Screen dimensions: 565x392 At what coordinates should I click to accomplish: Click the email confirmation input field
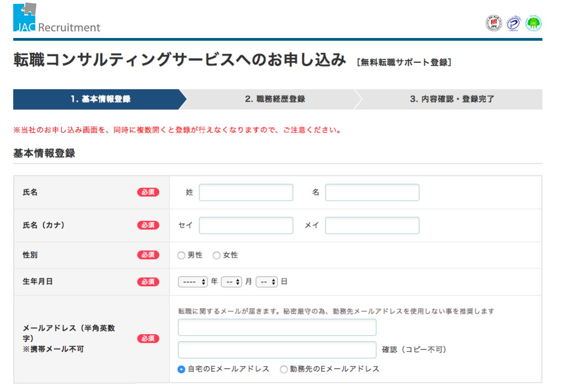pyautogui.click(x=277, y=350)
